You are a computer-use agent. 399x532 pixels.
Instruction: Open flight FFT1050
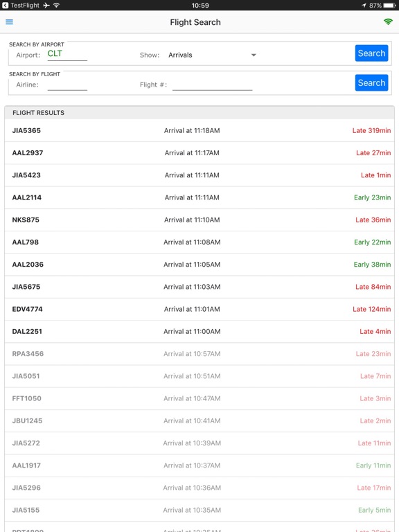pos(199,399)
